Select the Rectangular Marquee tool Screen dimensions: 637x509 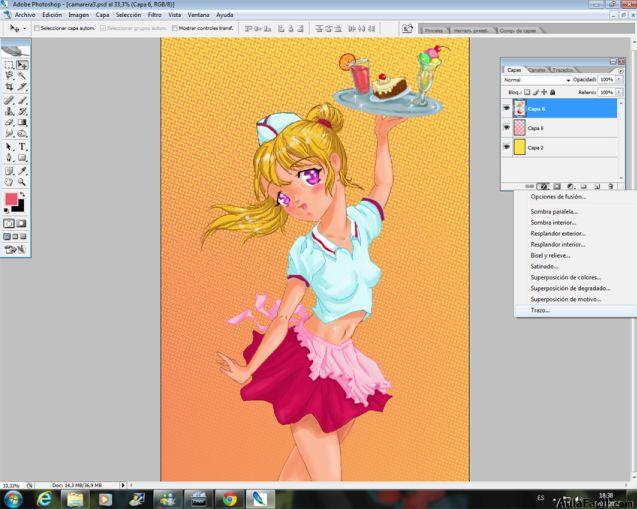(9, 65)
